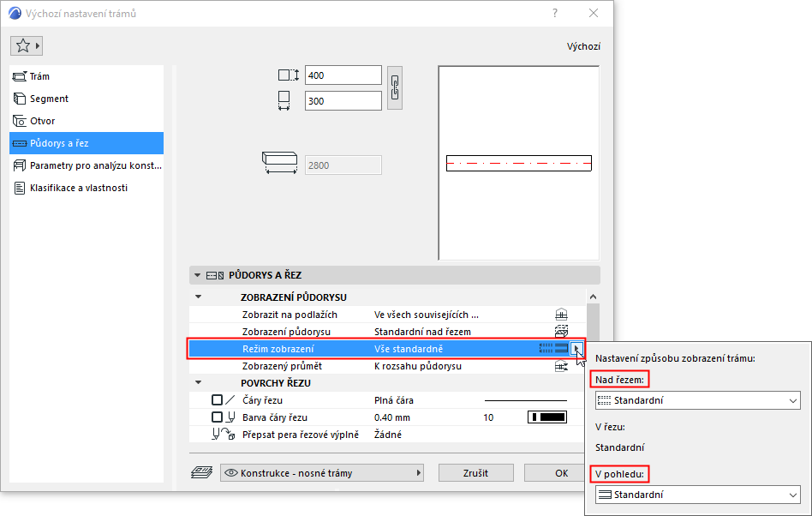Open the Otvor settings page
812x516 pixels.
[87, 121]
